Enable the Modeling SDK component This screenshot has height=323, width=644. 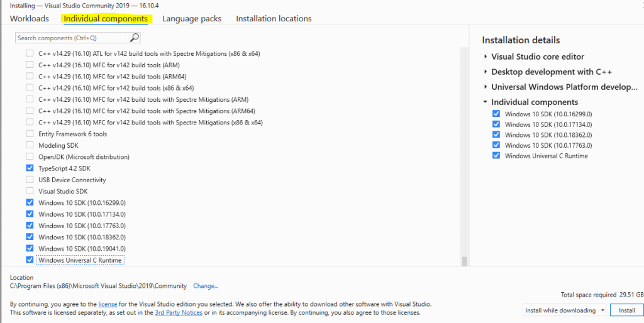30,145
